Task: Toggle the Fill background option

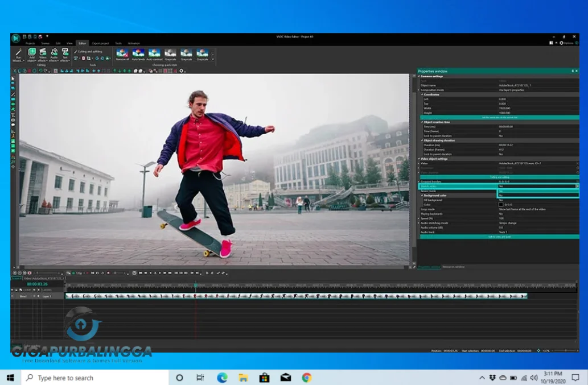Action: point(501,200)
